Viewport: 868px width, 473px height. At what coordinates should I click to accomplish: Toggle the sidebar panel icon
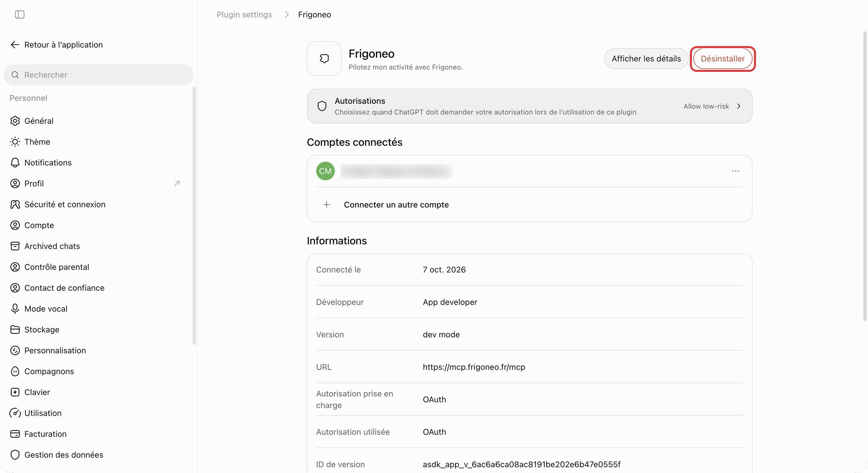pyautogui.click(x=19, y=14)
